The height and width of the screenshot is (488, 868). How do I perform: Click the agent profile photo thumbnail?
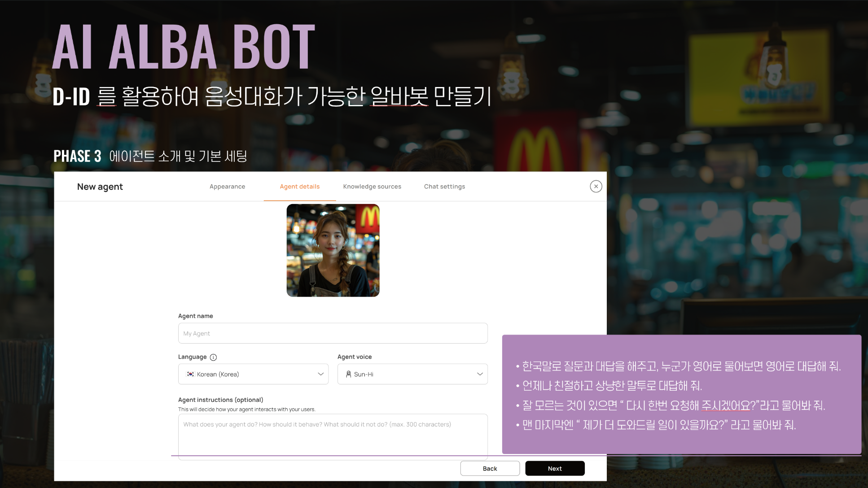coord(333,250)
